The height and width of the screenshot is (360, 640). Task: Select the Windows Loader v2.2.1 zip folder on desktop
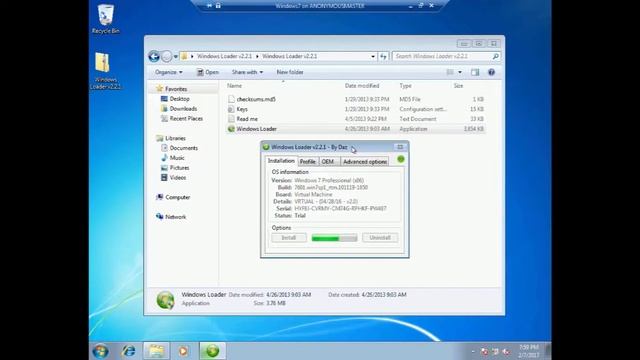tap(105, 71)
